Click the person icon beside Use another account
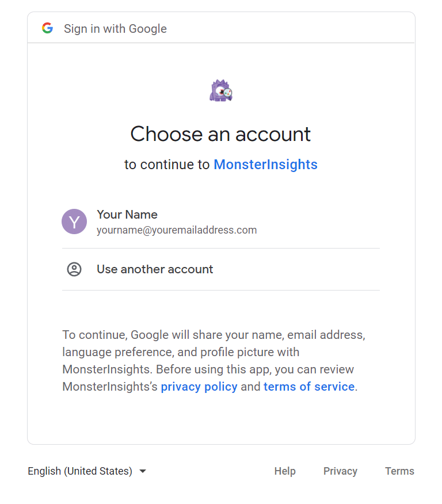This screenshot has width=442, height=504. [74, 269]
